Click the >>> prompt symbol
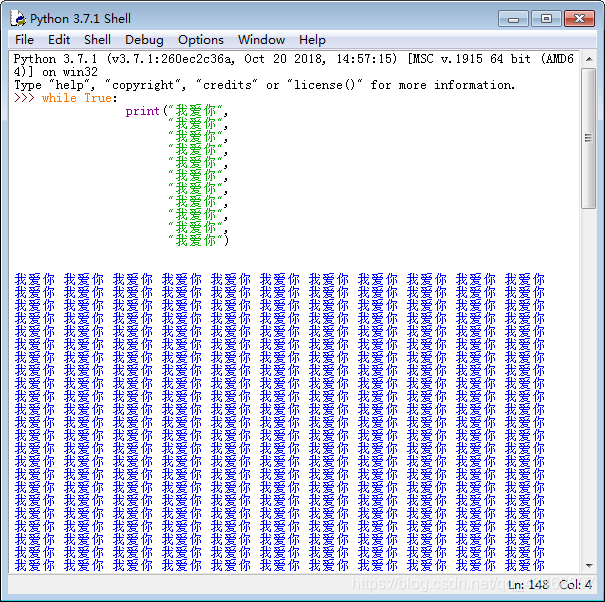This screenshot has width=605, height=602. tap(24, 98)
